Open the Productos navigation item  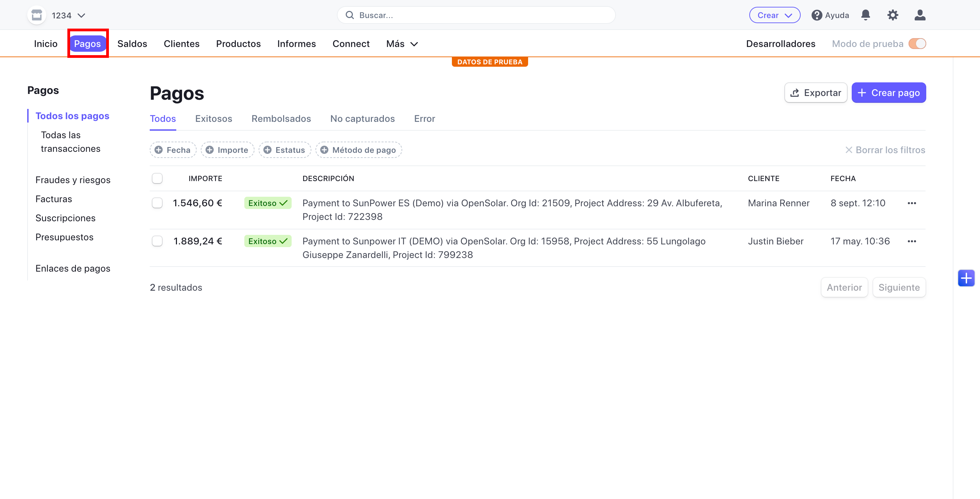point(238,44)
